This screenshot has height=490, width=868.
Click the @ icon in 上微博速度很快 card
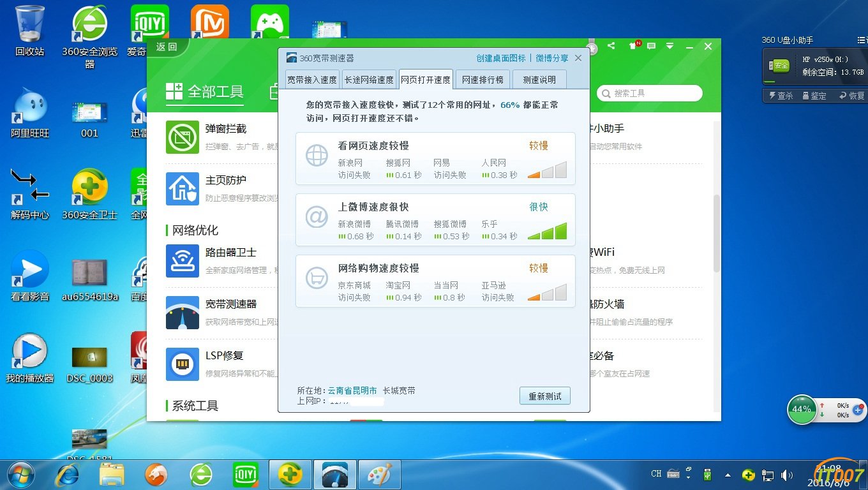point(317,217)
